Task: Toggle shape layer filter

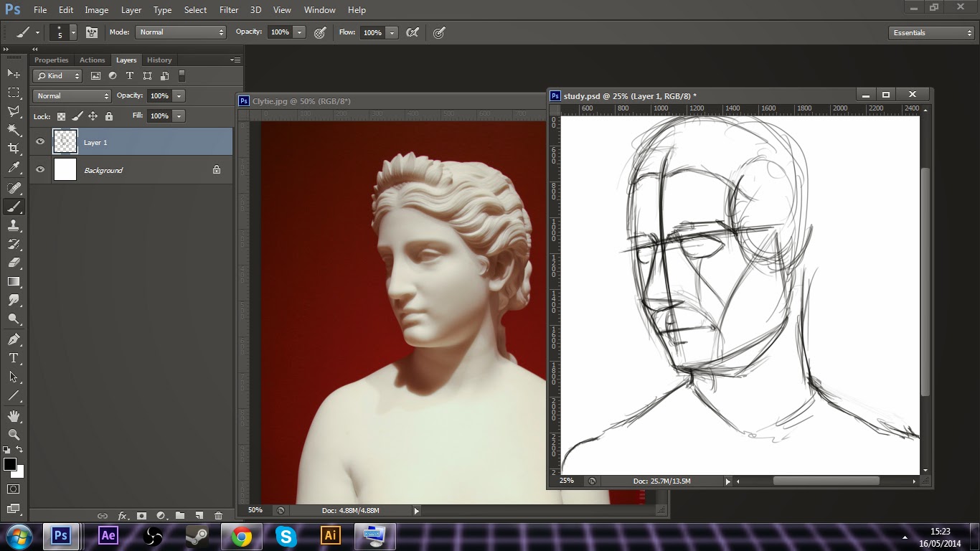Action: pos(147,76)
